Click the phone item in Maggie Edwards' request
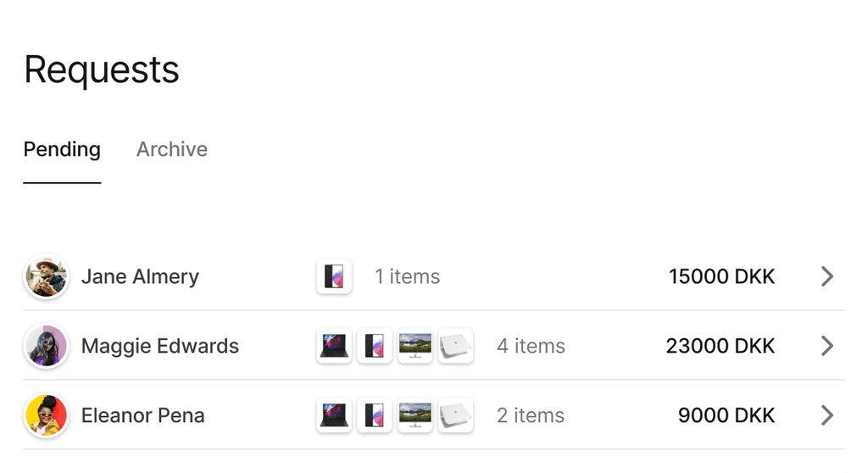 click(x=375, y=346)
